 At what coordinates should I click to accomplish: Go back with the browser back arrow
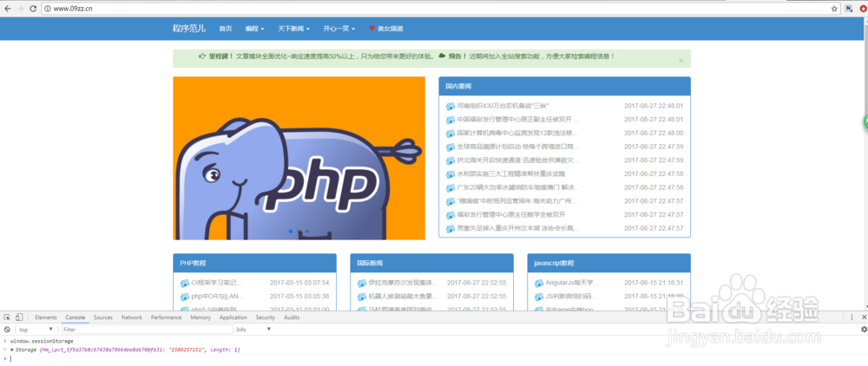(x=8, y=9)
